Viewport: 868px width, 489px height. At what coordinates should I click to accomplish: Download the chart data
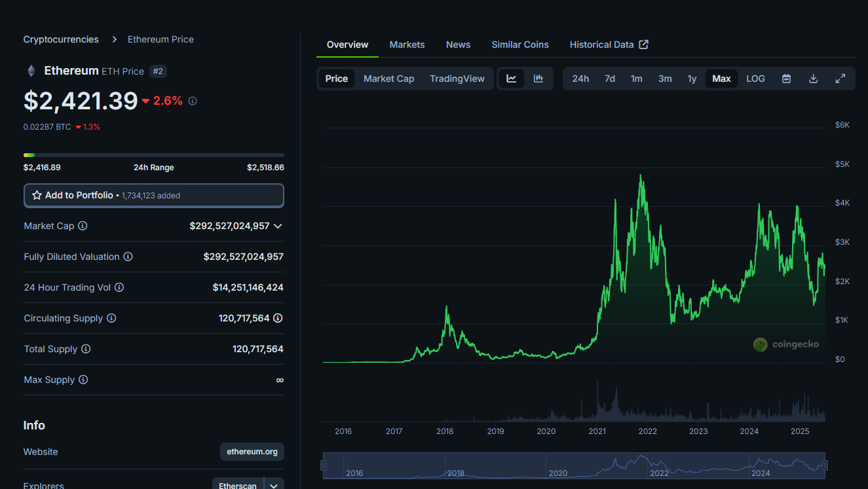coord(814,79)
